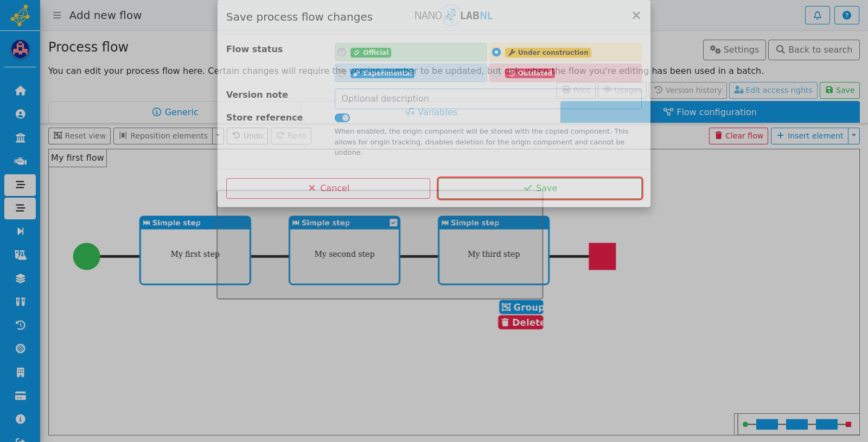Click the info circle sidebar icon
Screen dimensions: 868x442
20,419
